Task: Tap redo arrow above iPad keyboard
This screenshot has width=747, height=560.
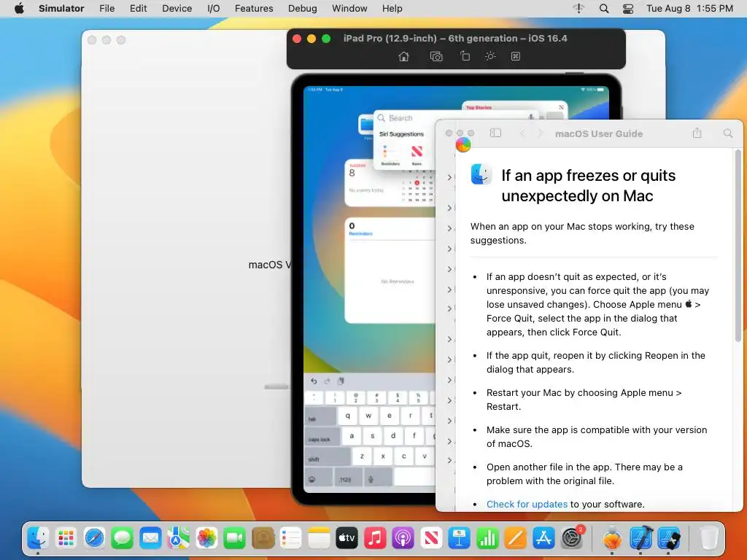Action: 328,381
